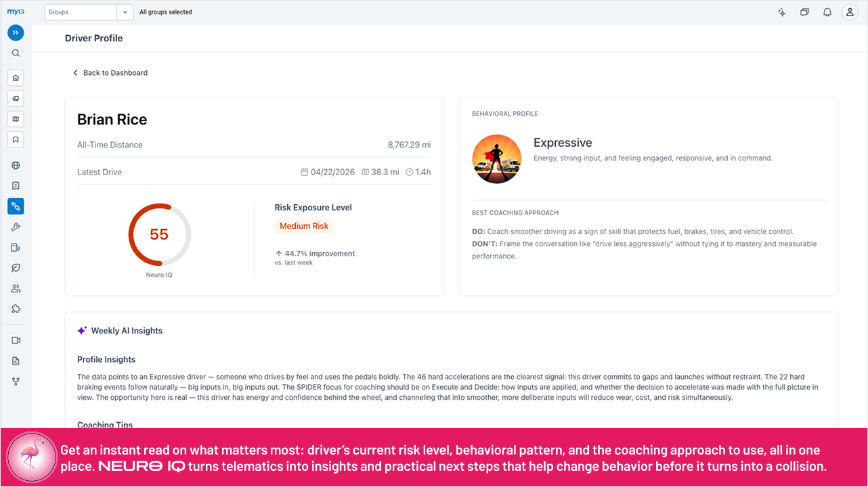
Task: Click the driver name Brian Rice
Action: click(x=112, y=120)
